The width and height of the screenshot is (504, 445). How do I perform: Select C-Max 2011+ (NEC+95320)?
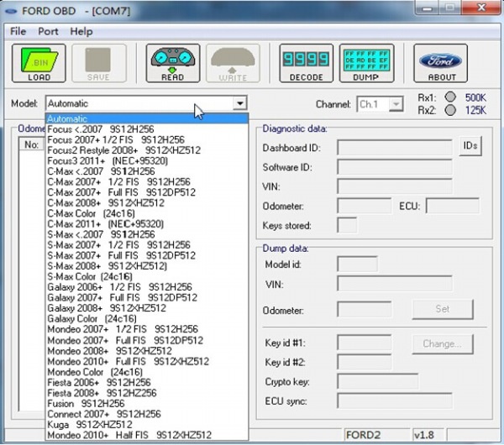tap(147, 223)
